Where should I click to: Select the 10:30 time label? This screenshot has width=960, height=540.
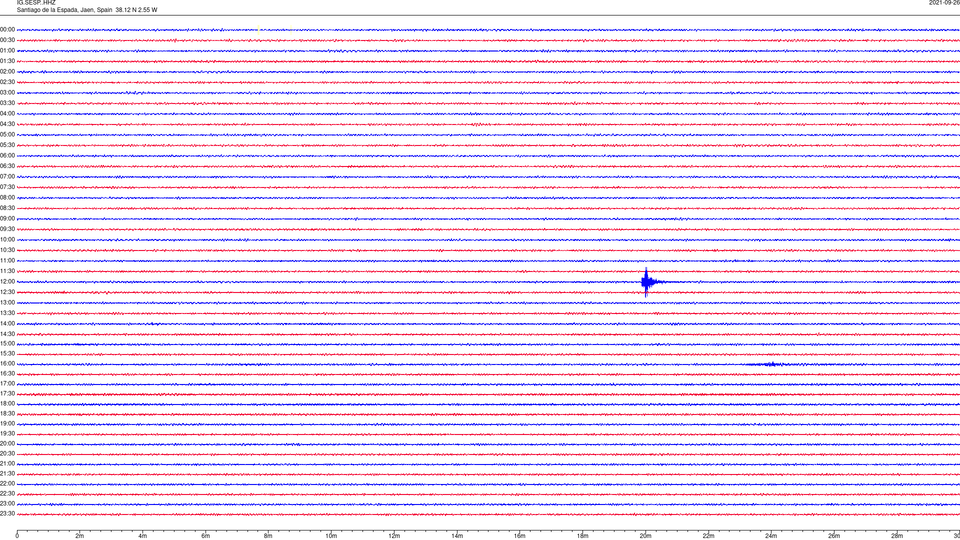(7, 250)
